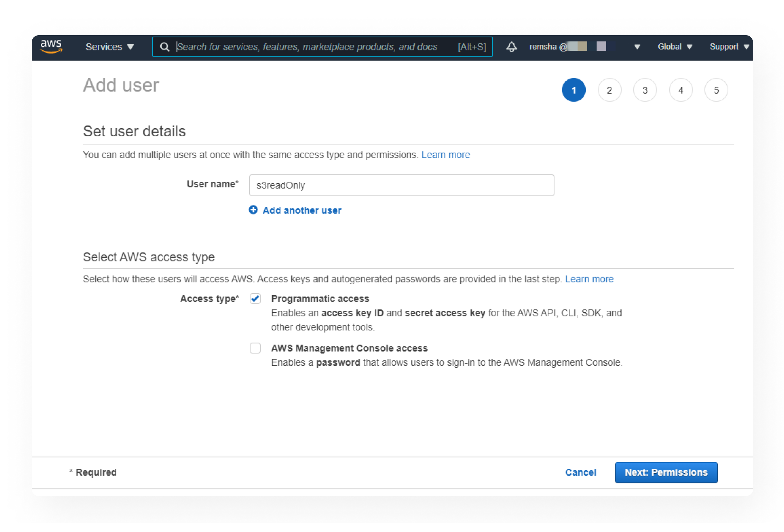Click the active step 1 circle
Viewport: 784px width, 532px height.
[574, 90]
